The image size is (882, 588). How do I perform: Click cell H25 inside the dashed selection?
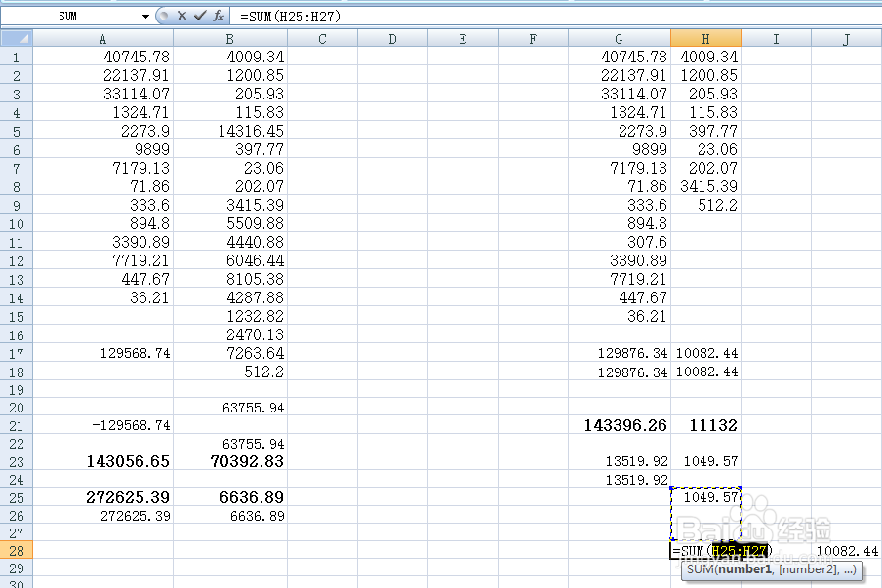[706, 497]
